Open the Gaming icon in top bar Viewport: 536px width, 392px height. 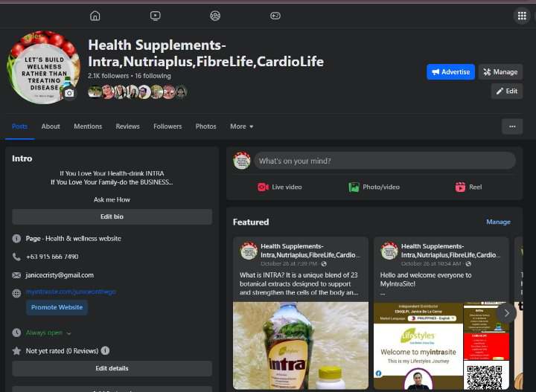pyautogui.click(x=275, y=16)
